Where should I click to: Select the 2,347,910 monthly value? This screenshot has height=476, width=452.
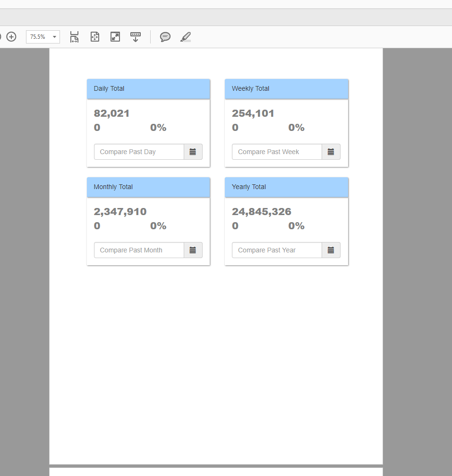tap(120, 212)
